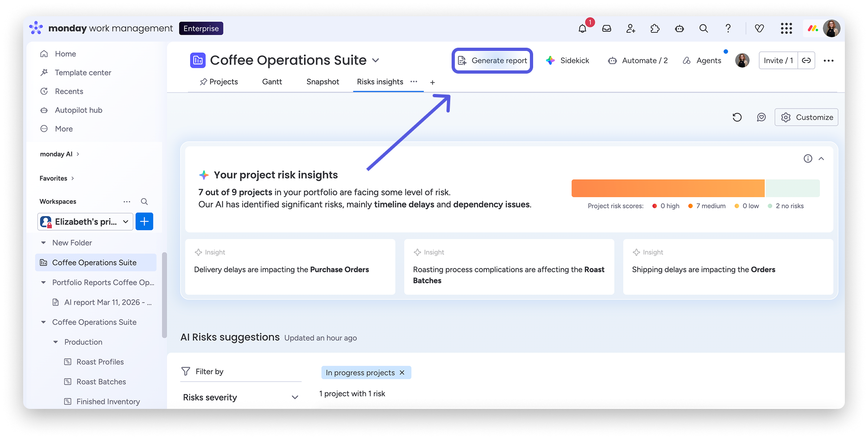Viewport: 868px width, 439px height.
Task: Click the orange medium-risk bar segment
Action: 668,188
